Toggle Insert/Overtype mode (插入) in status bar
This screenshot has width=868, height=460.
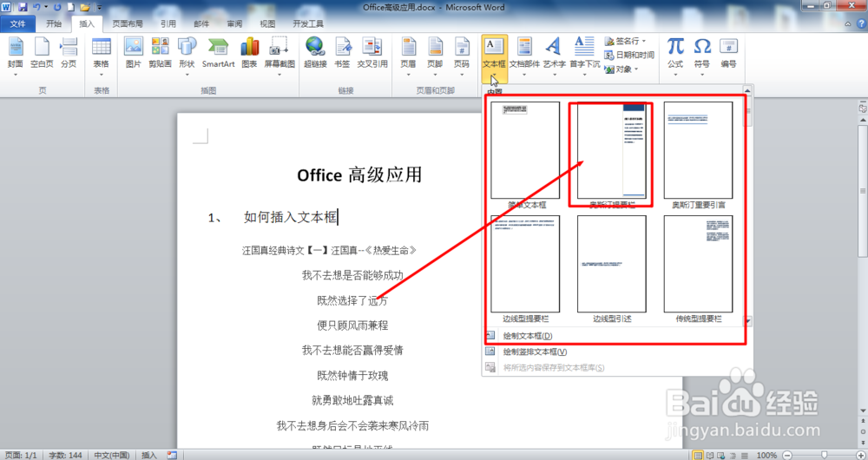coord(149,455)
